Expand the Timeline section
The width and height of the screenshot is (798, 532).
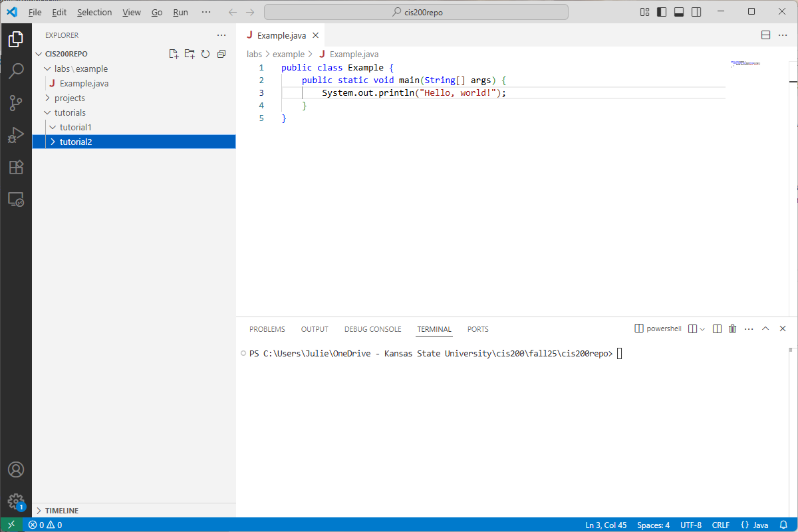coord(61,511)
